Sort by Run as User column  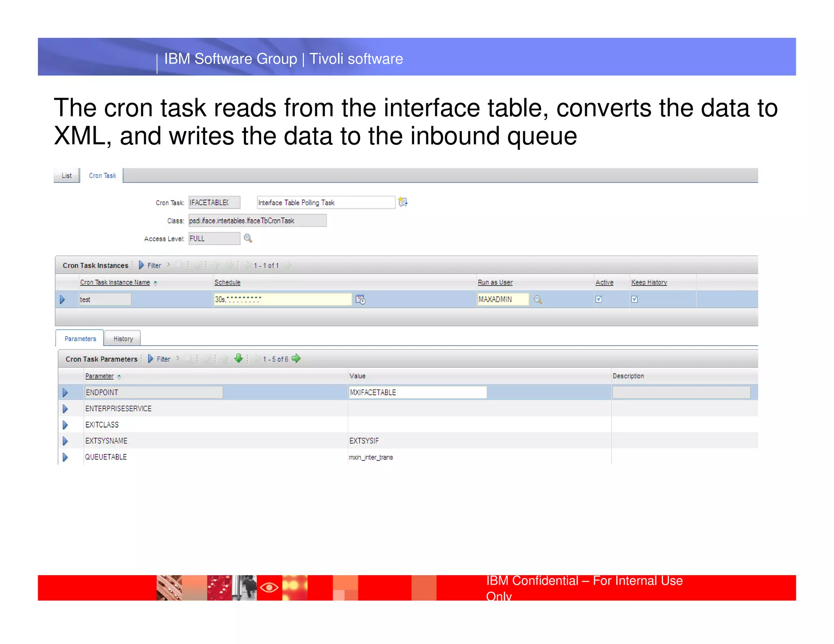click(x=495, y=282)
